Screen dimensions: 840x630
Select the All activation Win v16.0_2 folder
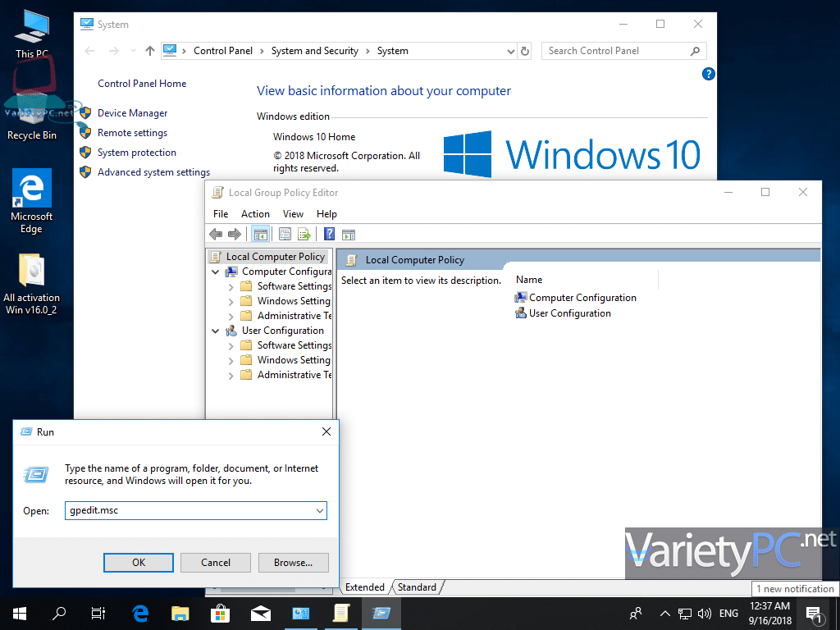point(32,284)
